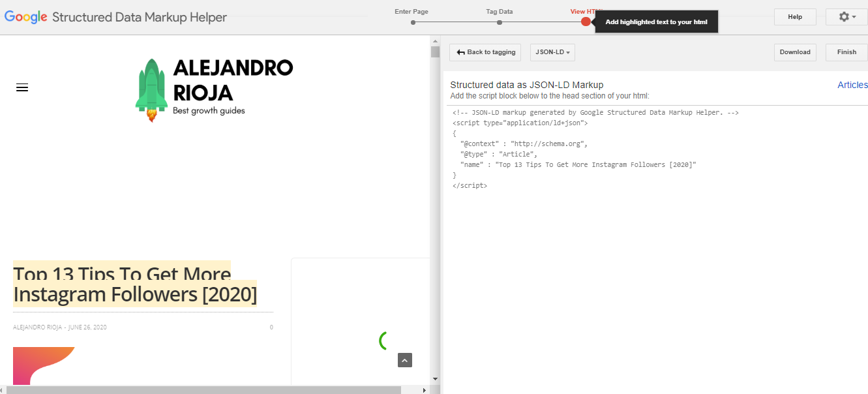Select the View HTML red step marker
The height and width of the screenshot is (394, 868).
(586, 22)
